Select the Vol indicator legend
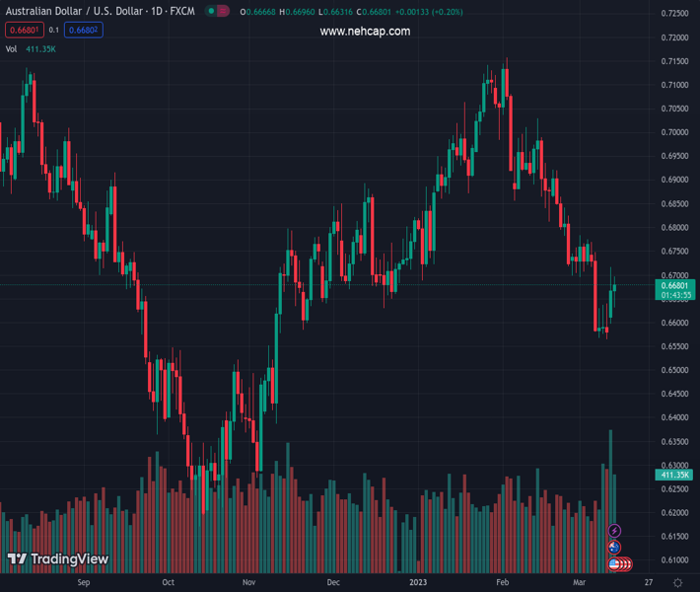Viewport: 700px width, 592px height. point(12,48)
